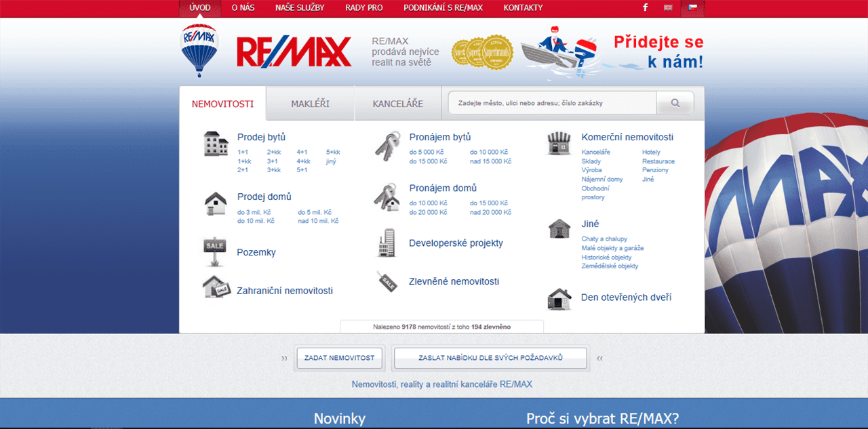Click the Superbrands award medals
The height and width of the screenshot is (429, 868).
tap(482, 53)
